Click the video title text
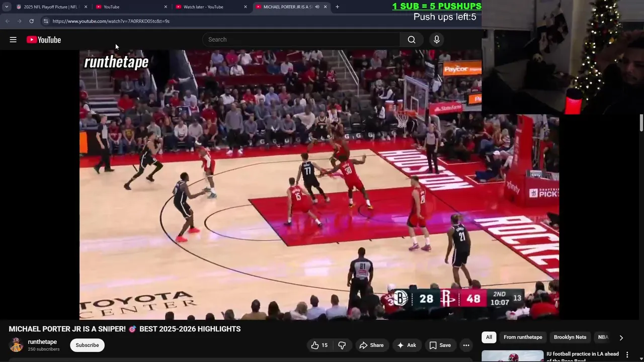This screenshot has width=644, height=362. (x=125, y=329)
